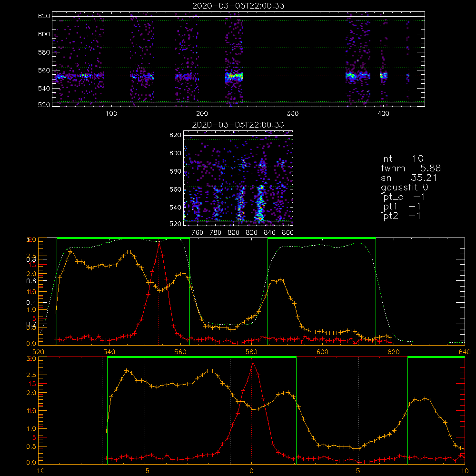Click y-axis label 2.5 on bottom plot

pyautogui.click(x=31, y=375)
